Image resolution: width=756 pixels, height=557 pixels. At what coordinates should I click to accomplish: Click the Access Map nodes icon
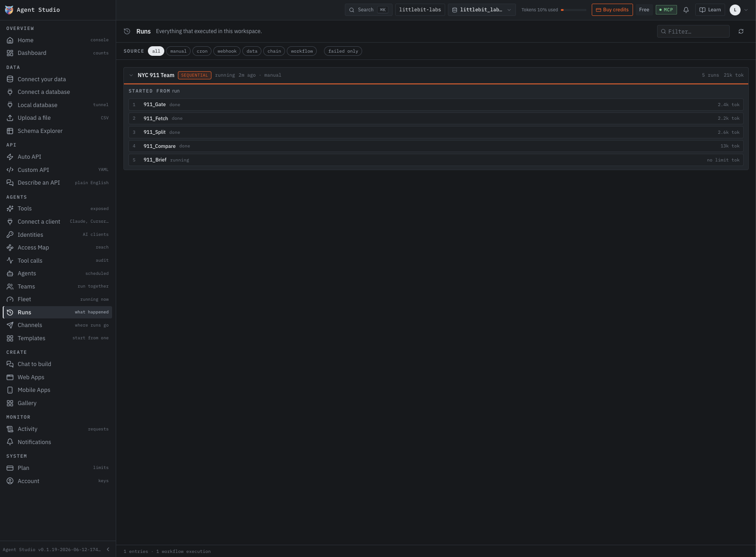(x=10, y=248)
